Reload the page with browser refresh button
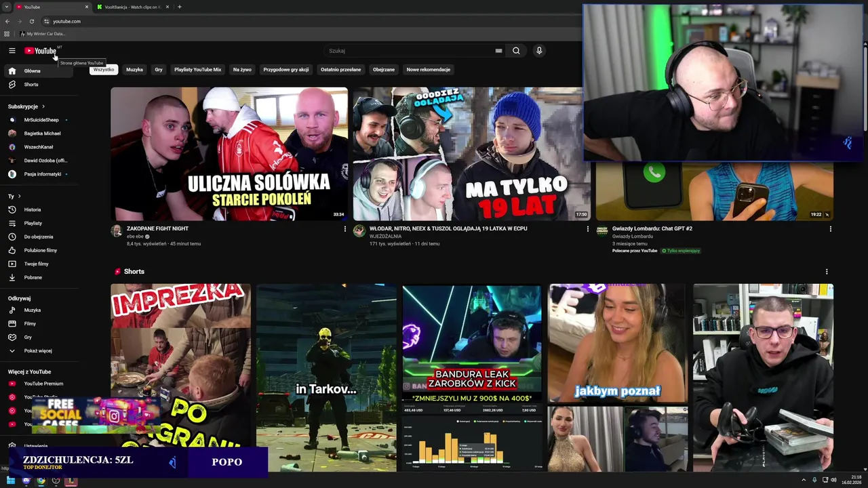Viewport: 868px width, 488px height. point(32,21)
